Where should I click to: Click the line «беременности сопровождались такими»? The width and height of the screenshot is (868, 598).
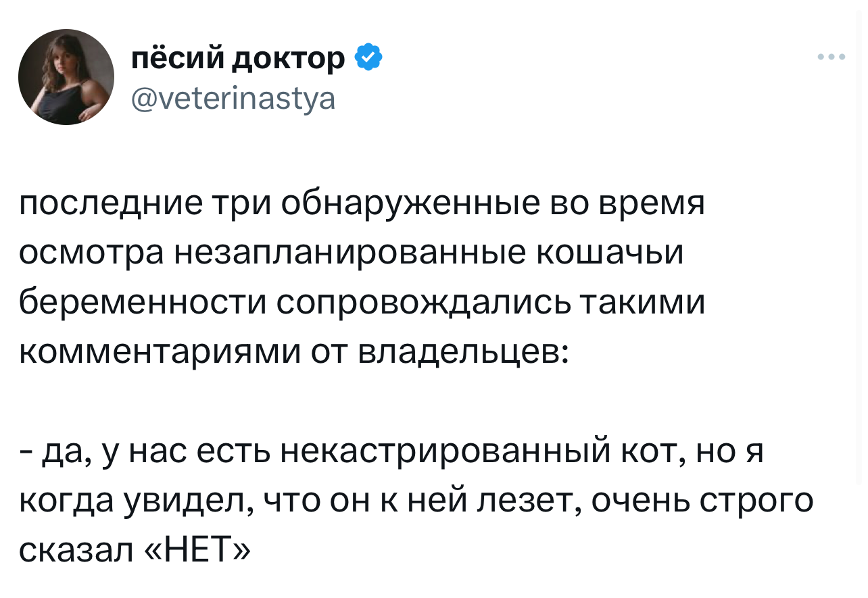[362, 302]
